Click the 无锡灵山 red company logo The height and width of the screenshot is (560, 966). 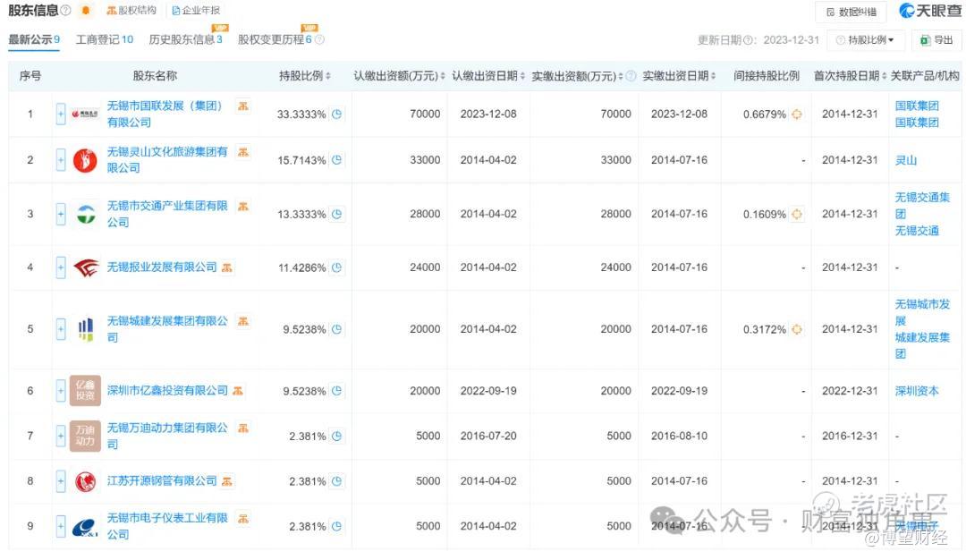[85, 160]
